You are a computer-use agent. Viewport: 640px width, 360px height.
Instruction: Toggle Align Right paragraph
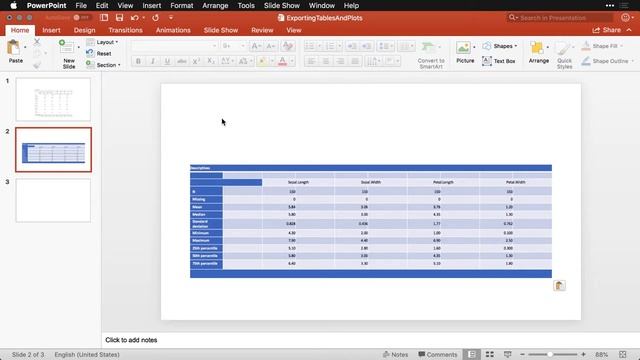point(340,61)
